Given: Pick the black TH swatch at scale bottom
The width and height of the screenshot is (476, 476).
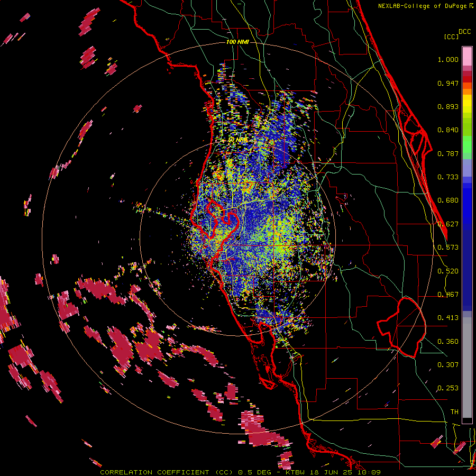Looking at the screenshot, I should (467, 421).
